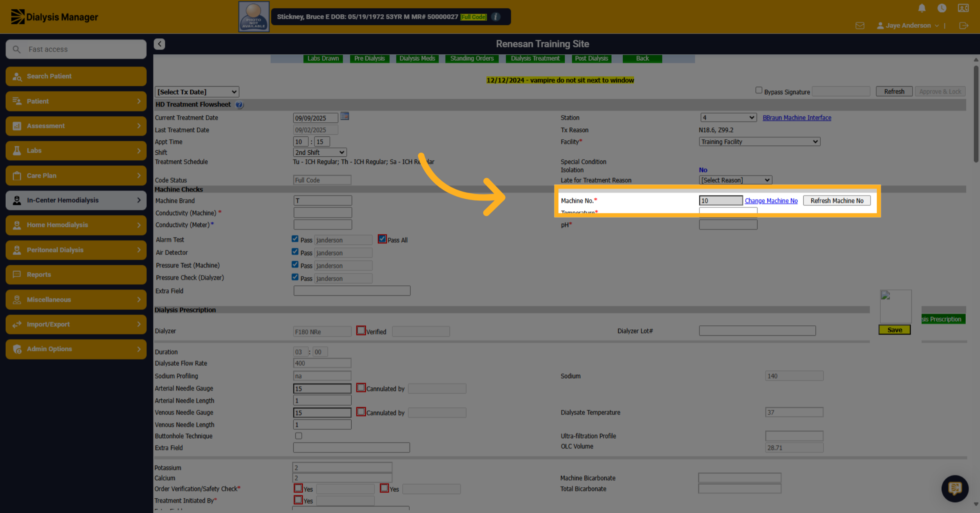Open the mail envelope icon
The width and height of the screenshot is (980, 513).
pyautogui.click(x=860, y=25)
